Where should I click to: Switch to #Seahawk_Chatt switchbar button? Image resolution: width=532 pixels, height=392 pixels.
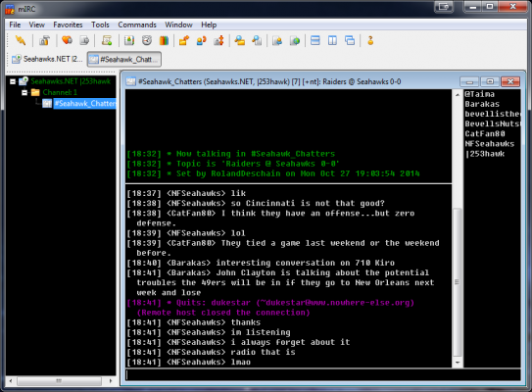pyautogui.click(x=124, y=60)
